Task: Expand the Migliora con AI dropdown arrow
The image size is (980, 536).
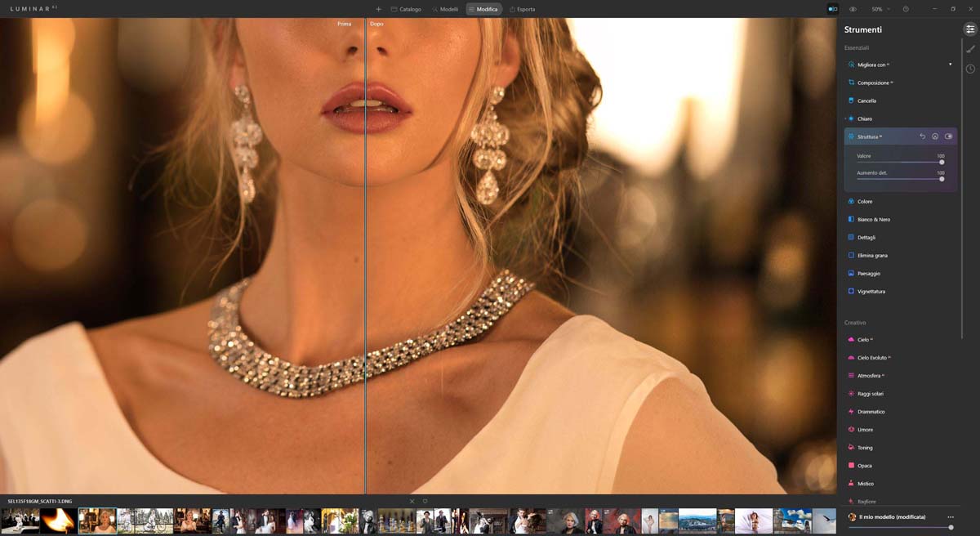Action: click(950, 65)
